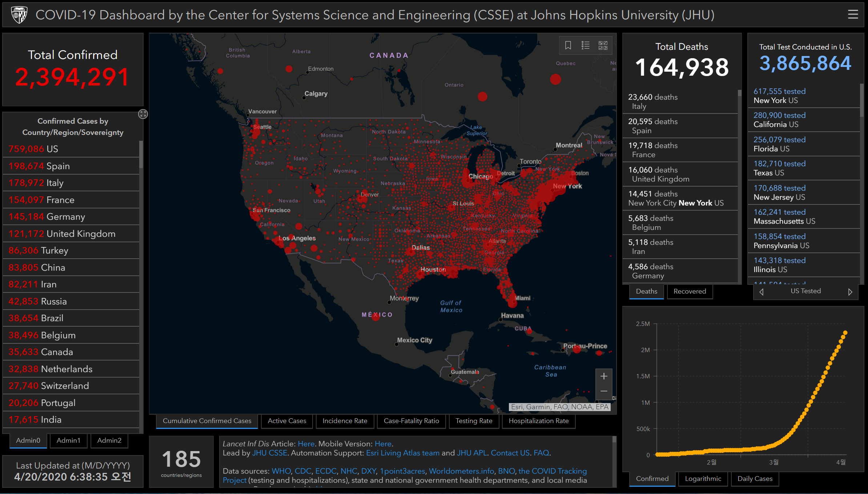Go to previous panel left of US Tested
The width and height of the screenshot is (868, 494).
coord(761,292)
